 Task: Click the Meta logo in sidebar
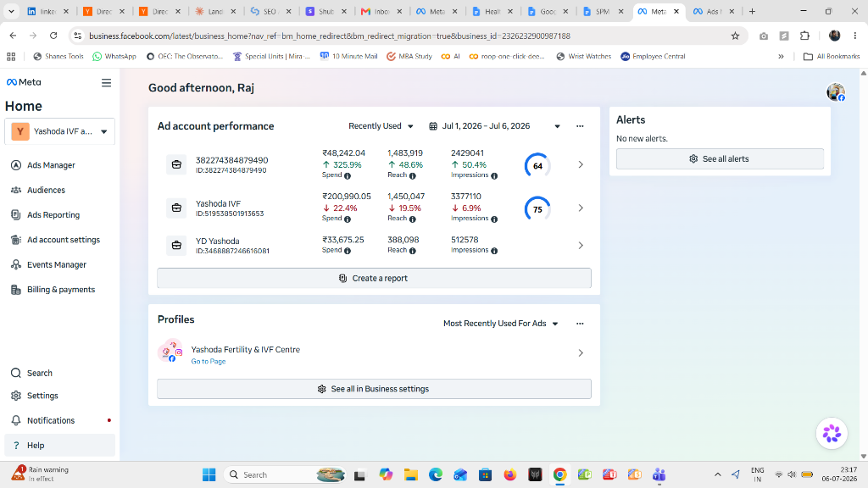click(x=24, y=82)
